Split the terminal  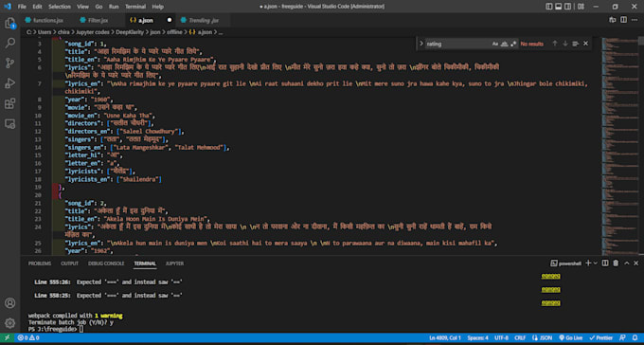(x=605, y=263)
